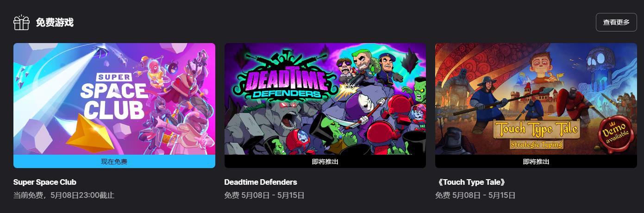Click the gift box icon beside 免费游戏
Viewport: 644px width, 213px height.
tap(21, 22)
